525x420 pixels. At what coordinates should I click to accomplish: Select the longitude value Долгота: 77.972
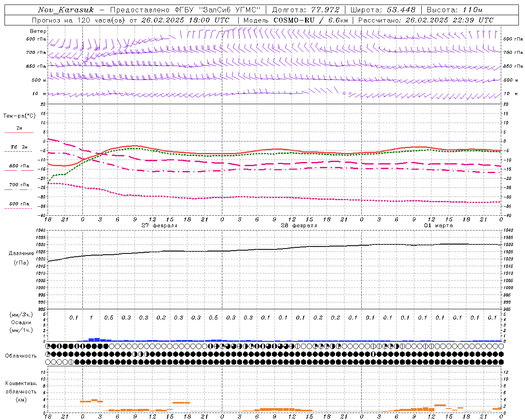point(306,10)
